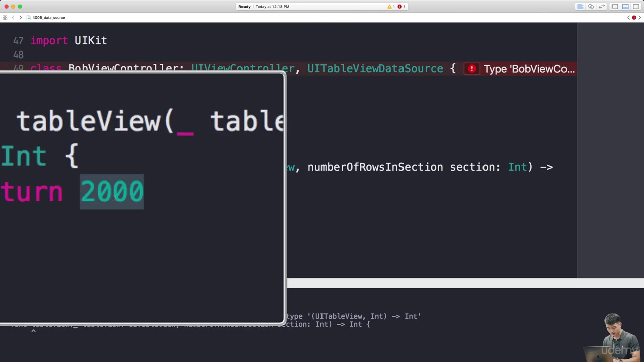Toggle the right Inspector panel
644x362 pixels.
point(636,7)
